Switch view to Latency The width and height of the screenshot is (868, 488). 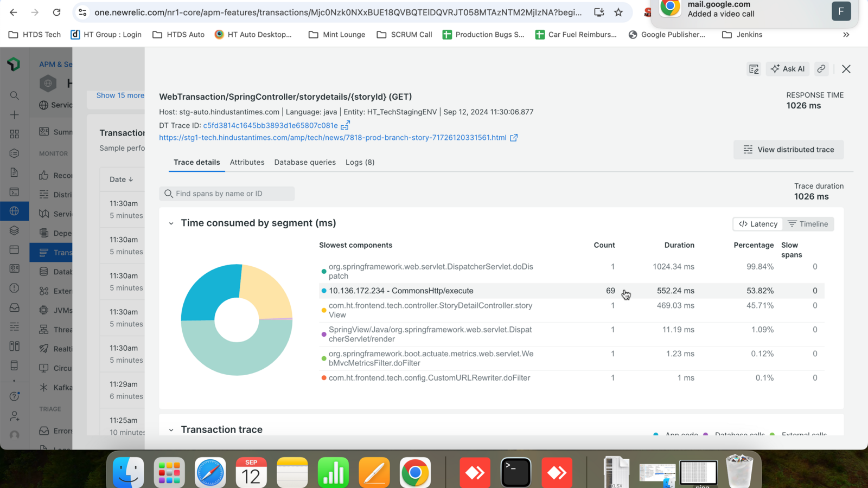click(758, 224)
